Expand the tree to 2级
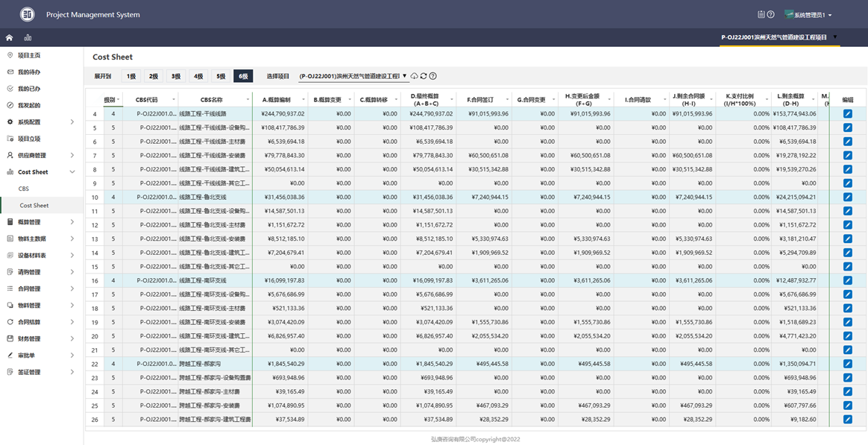868x445 pixels. point(154,76)
